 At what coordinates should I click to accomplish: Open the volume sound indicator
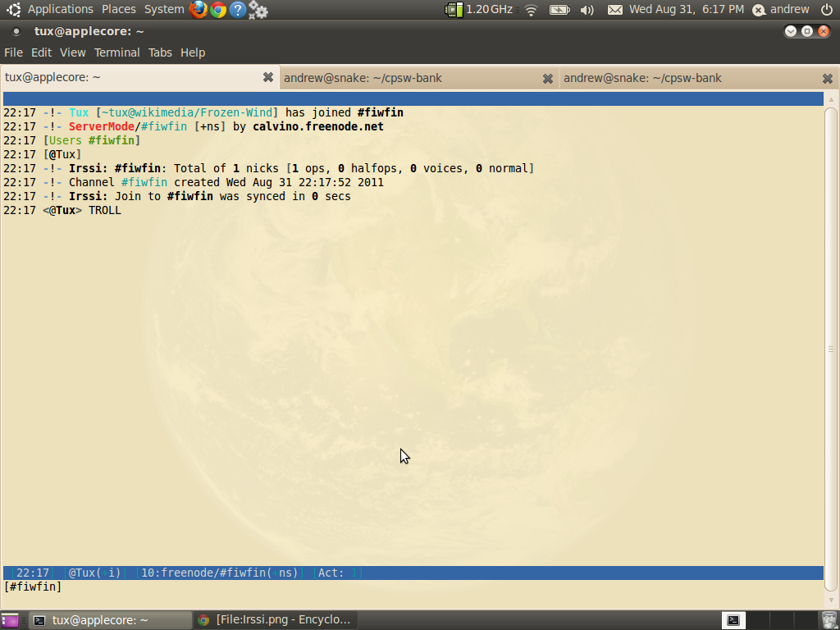pyautogui.click(x=587, y=10)
